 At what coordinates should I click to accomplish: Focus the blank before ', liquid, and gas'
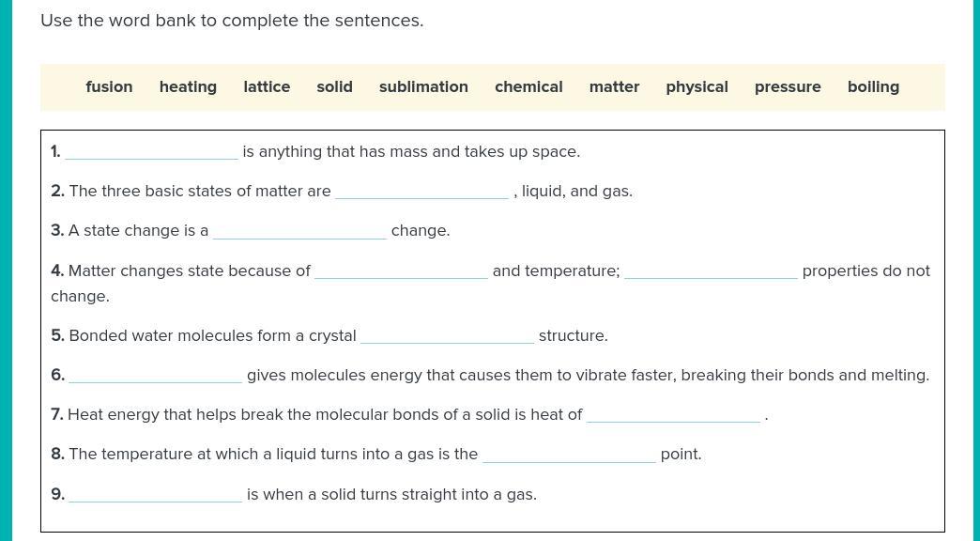point(421,191)
